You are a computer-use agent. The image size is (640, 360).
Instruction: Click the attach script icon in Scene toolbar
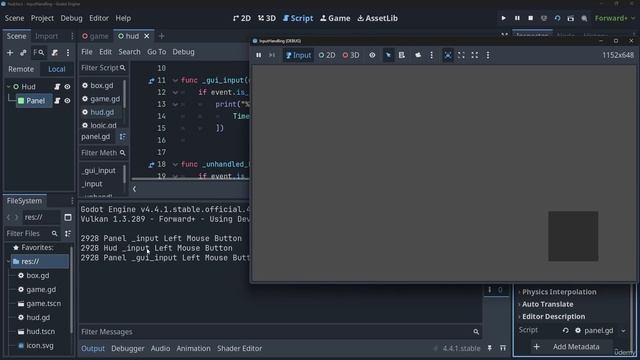(x=54, y=53)
